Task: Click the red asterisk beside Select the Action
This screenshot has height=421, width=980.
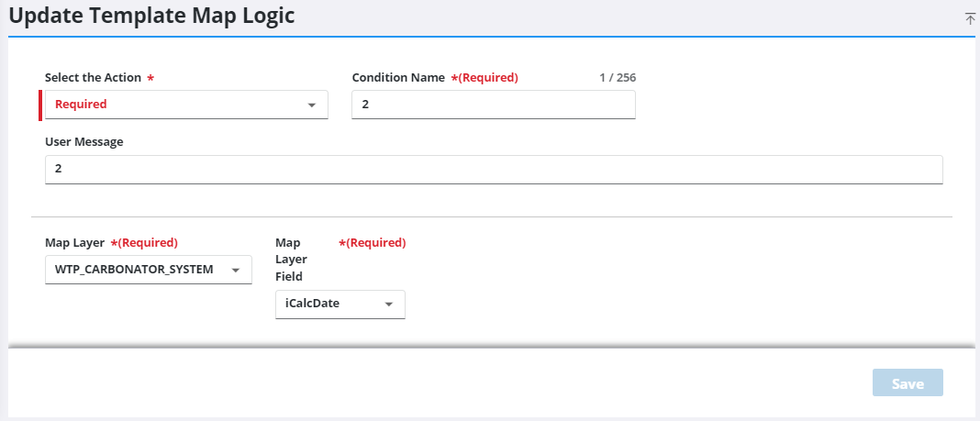Action: pyautogui.click(x=150, y=78)
